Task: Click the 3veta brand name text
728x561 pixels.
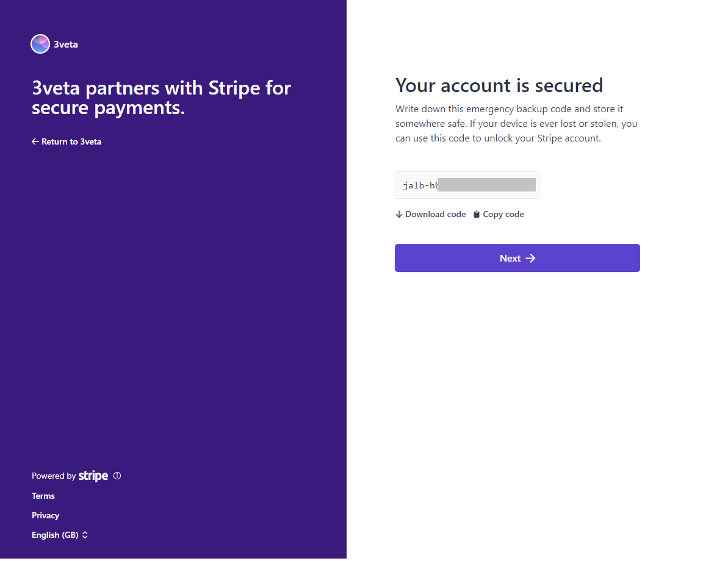Action: pos(65,43)
